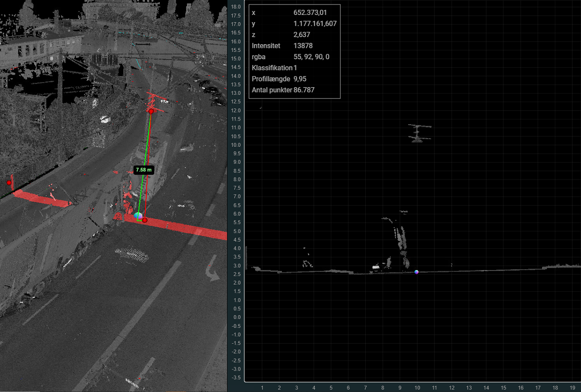Image resolution: width=581 pixels, height=392 pixels.
Task: Click the Antal punkter value 86.787
Action: click(304, 90)
